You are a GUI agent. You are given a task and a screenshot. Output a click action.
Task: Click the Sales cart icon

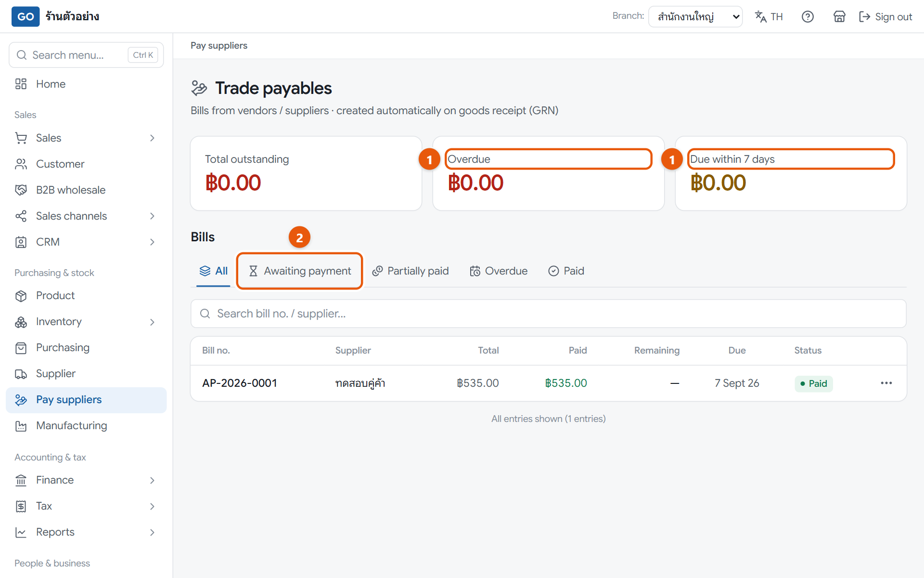pyautogui.click(x=21, y=138)
